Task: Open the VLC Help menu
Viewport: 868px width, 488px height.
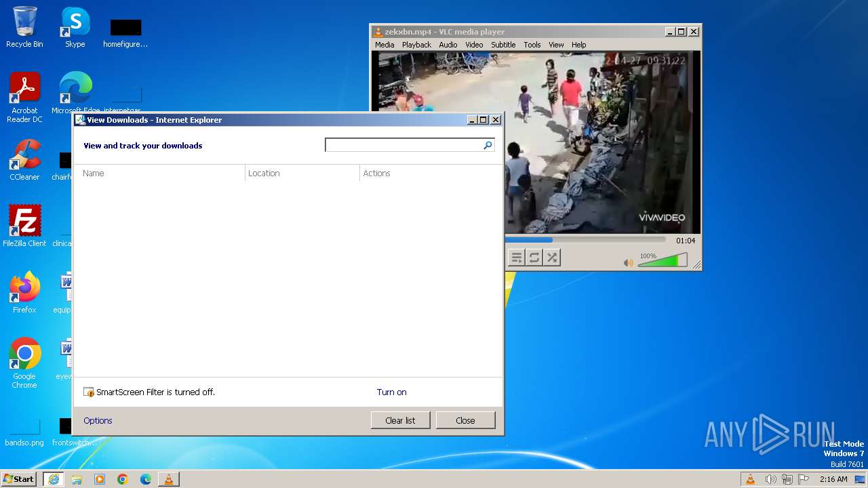Action: tap(578, 45)
